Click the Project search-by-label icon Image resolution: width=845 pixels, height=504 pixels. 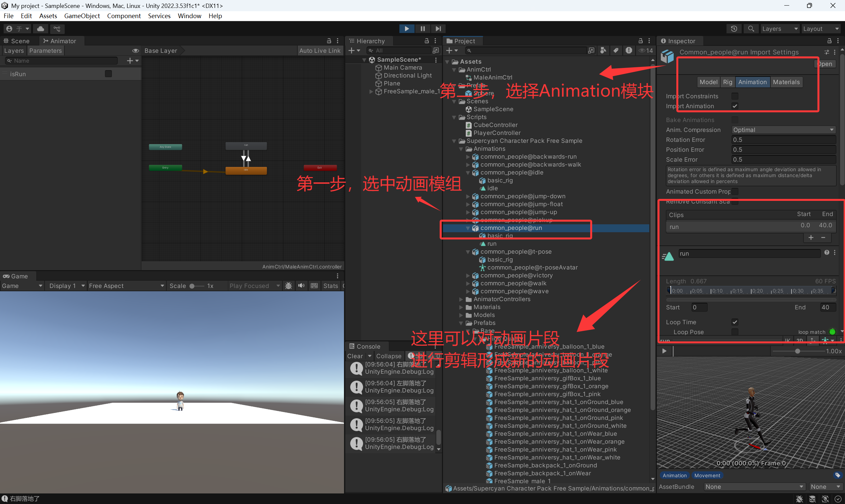coord(616,50)
